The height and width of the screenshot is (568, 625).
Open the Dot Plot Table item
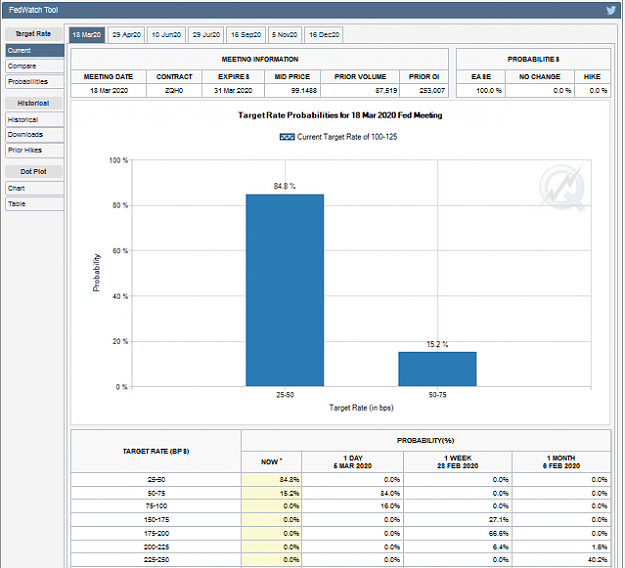[35, 204]
